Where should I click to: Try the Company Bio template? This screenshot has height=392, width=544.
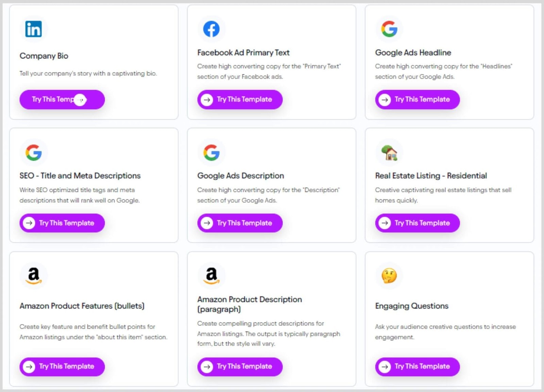[x=62, y=100]
